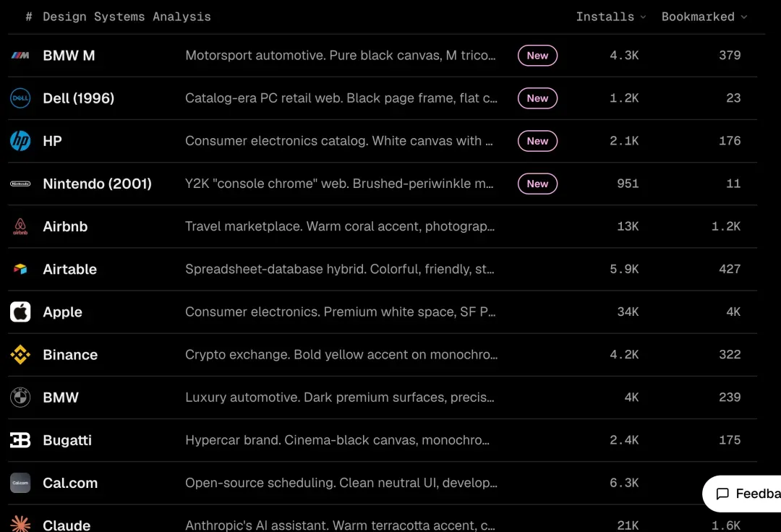The image size is (781, 532).
Task: Click the Nintendo logo icon
Action: point(20,184)
